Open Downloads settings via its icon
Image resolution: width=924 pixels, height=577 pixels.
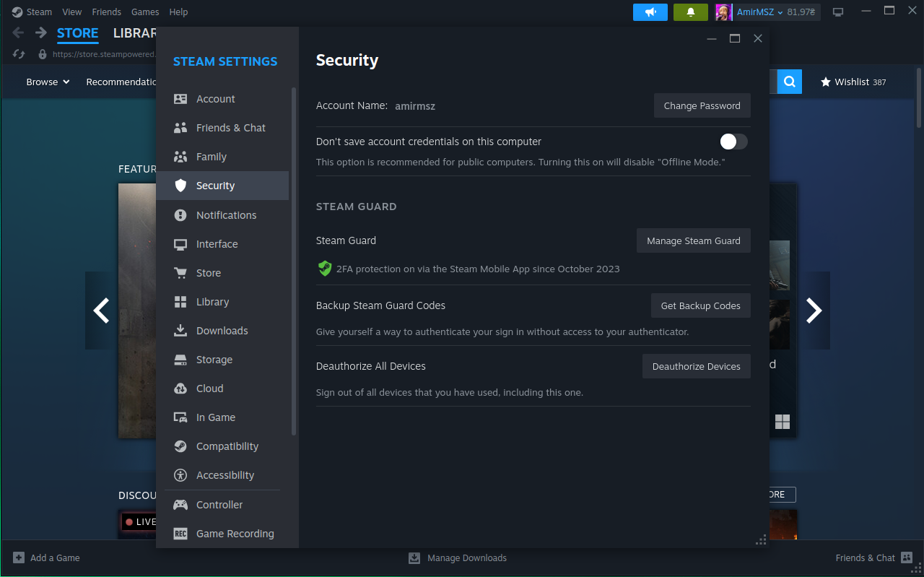click(180, 331)
